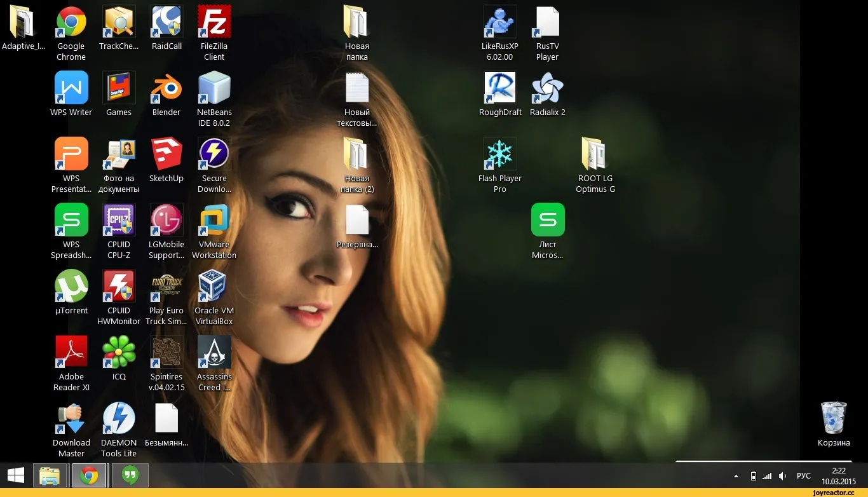This screenshot has width=868, height=497.
Task: Open network signal tray icon
Action: (767, 476)
